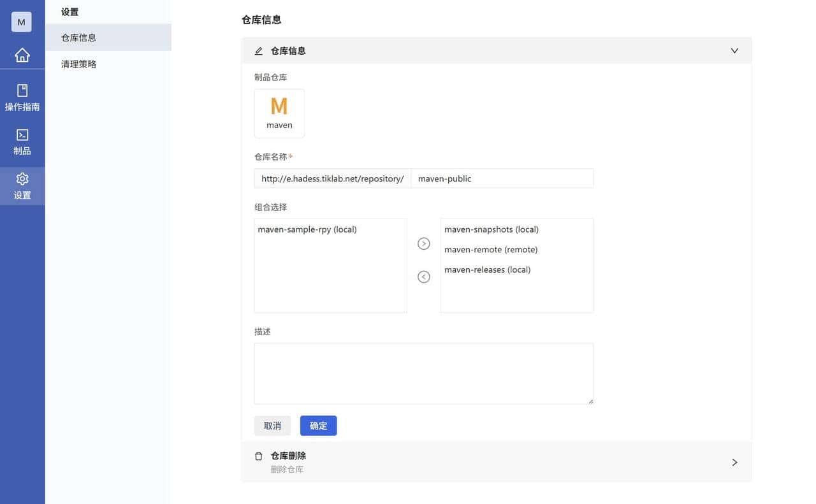Image resolution: width=816 pixels, height=504 pixels.
Task: Click the pencil edit icon beside 仓库信息
Action: tap(258, 50)
